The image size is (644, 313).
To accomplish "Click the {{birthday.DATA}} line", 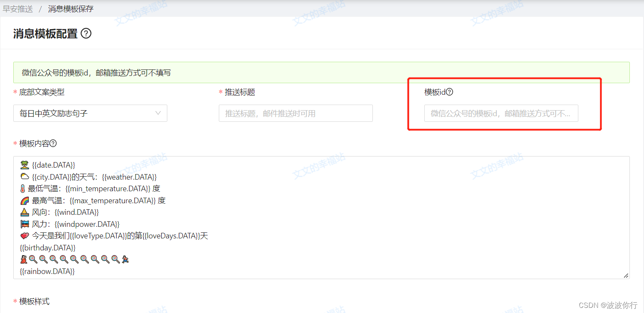I will pyautogui.click(x=48, y=248).
